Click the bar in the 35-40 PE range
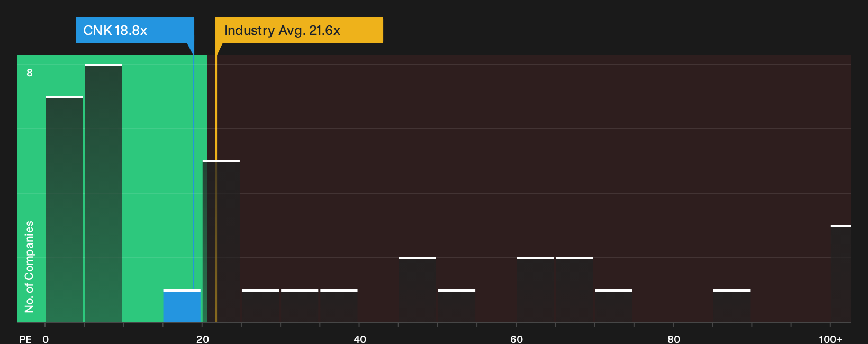 pos(339,306)
